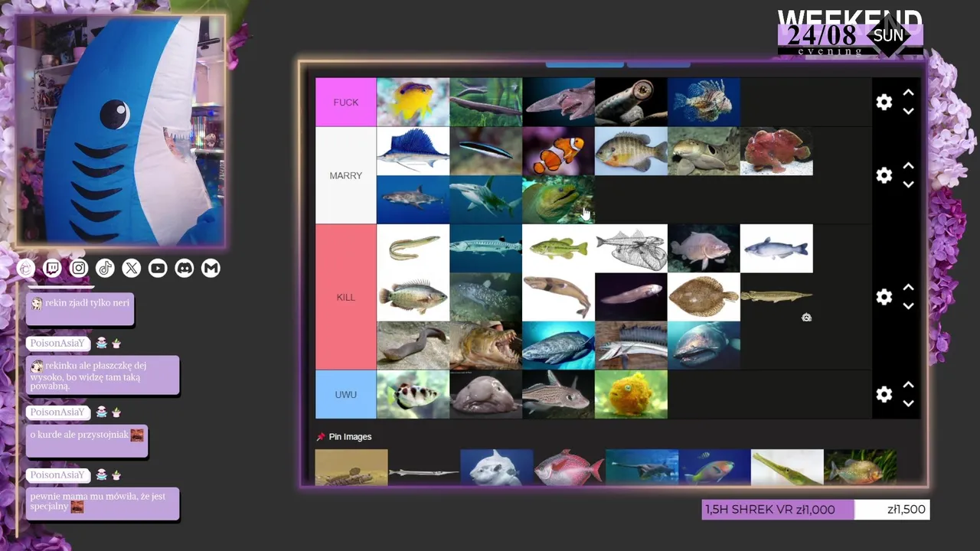Viewport: 980px width, 551px height.
Task: Click the Twitch social icon
Action: coord(52,268)
